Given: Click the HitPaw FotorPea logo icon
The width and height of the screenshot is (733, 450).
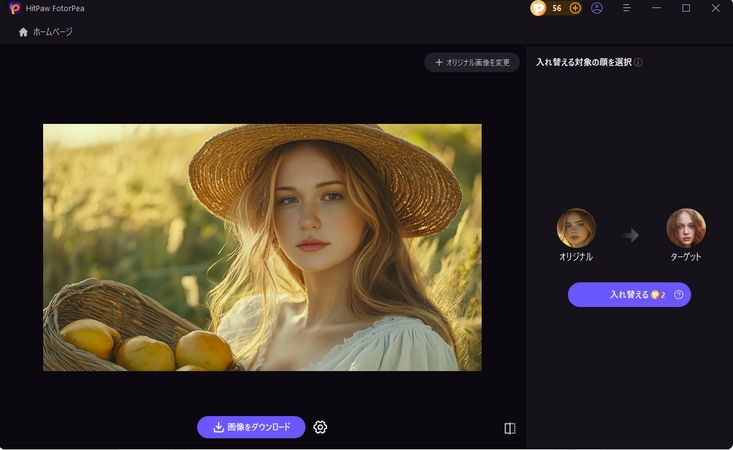Looking at the screenshot, I should [x=14, y=8].
